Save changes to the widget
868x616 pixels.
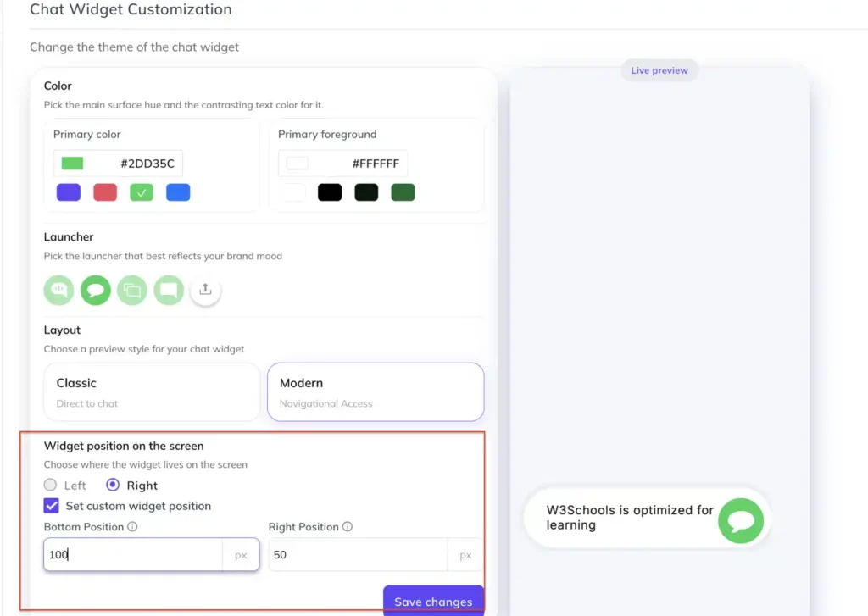pyautogui.click(x=433, y=601)
